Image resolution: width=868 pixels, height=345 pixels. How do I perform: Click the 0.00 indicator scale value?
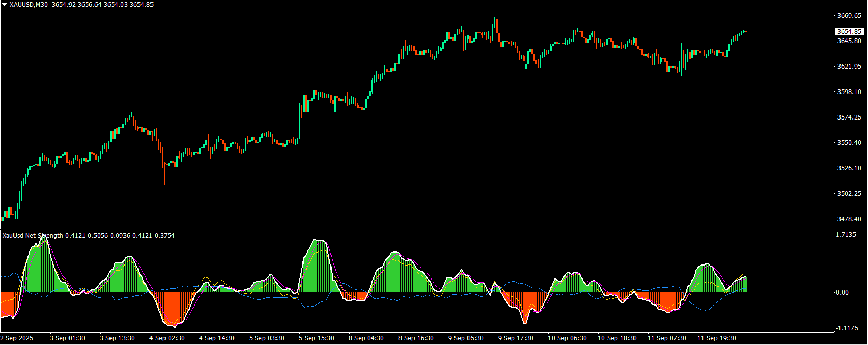click(x=843, y=293)
